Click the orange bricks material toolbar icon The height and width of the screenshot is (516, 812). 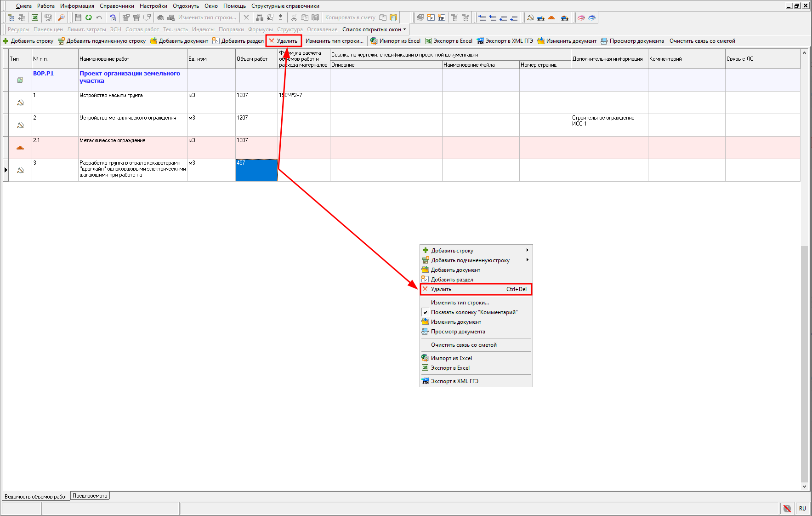pos(551,18)
